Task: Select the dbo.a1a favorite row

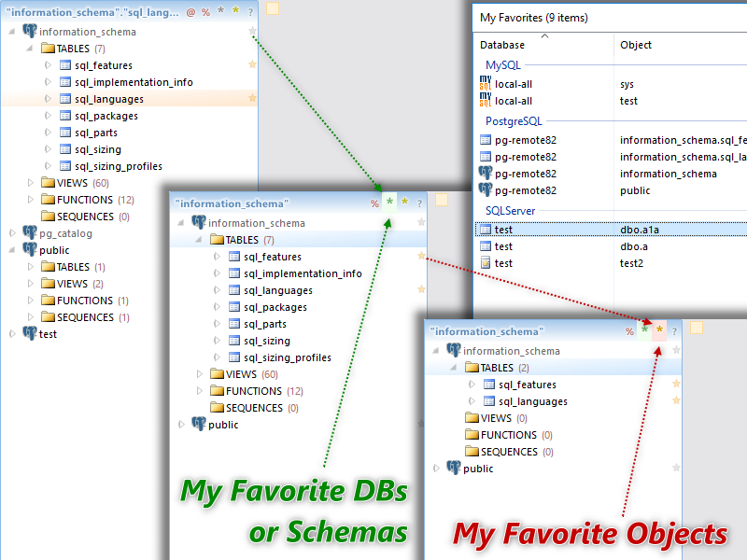Action: coord(611,230)
